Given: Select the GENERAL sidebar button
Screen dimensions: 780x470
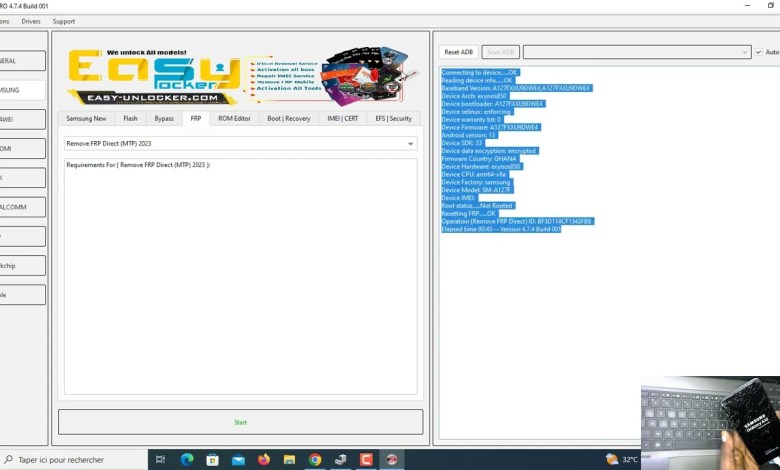Looking at the screenshot, I should tap(22, 61).
